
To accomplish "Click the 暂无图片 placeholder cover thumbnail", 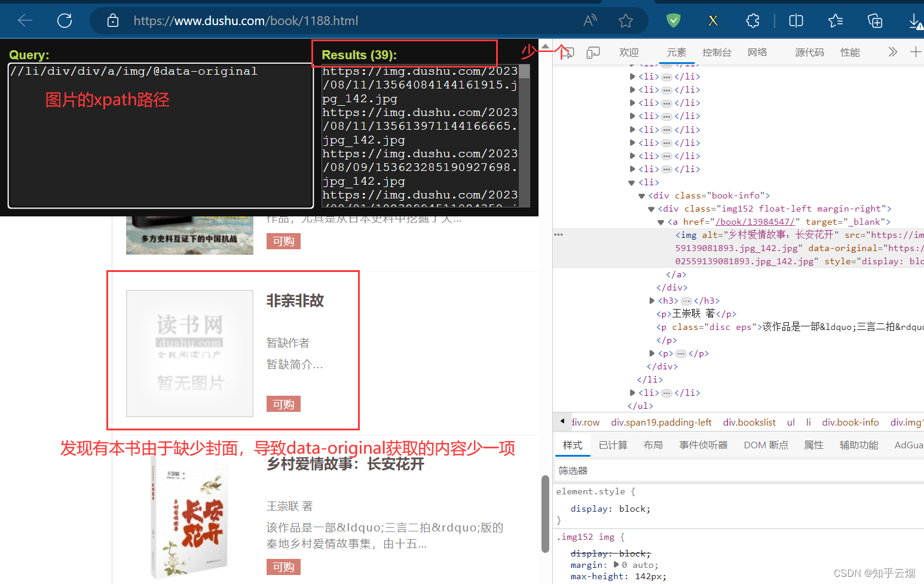I will (x=189, y=353).
